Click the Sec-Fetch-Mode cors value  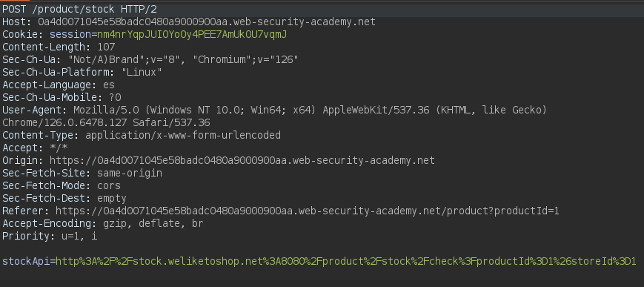pos(109,186)
